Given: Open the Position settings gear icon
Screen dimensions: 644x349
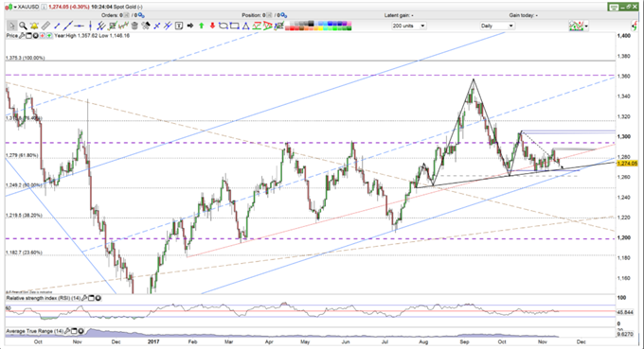Looking at the screenshot, I should click(283, 15).
